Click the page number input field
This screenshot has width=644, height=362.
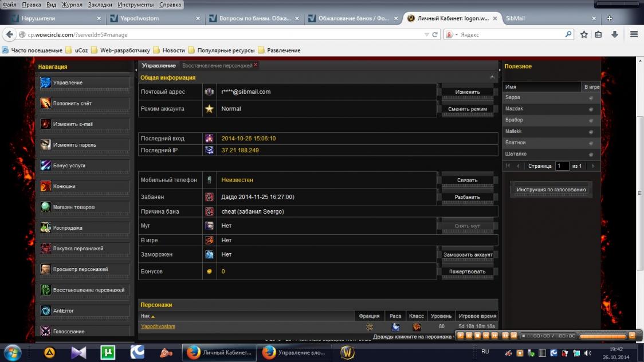coord(561,166)
